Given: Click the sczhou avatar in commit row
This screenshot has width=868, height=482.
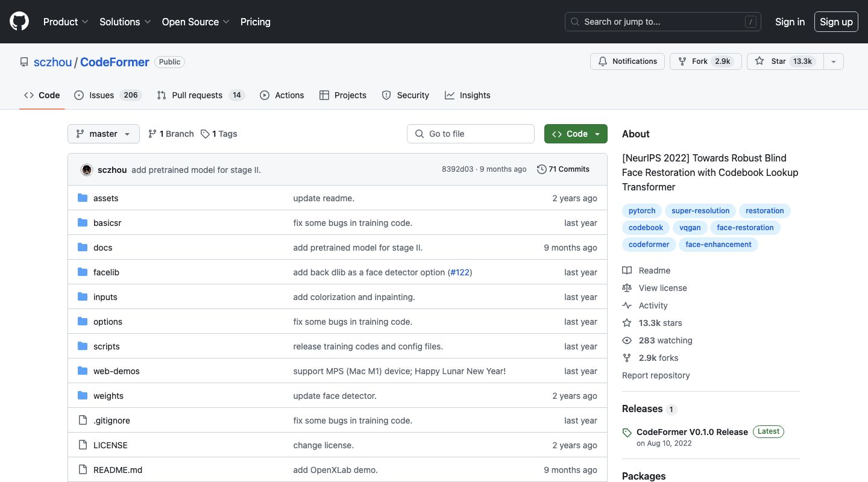Looking at the screenshot, I should [87, 170].
